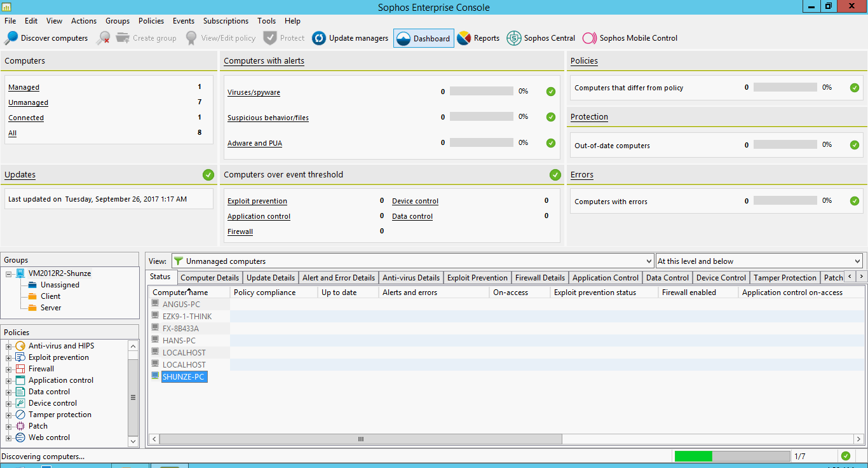The image size is (868, 468).
Task: Click the Firewall policy icon
Action: 21,369
